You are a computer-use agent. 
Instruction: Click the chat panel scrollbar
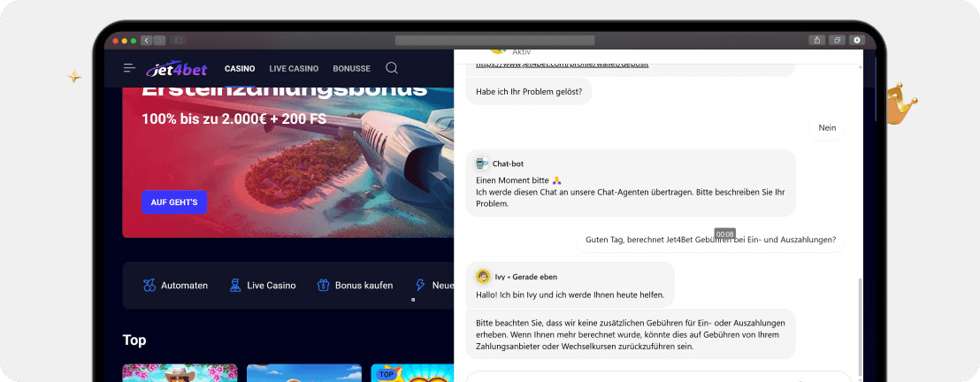860,327
